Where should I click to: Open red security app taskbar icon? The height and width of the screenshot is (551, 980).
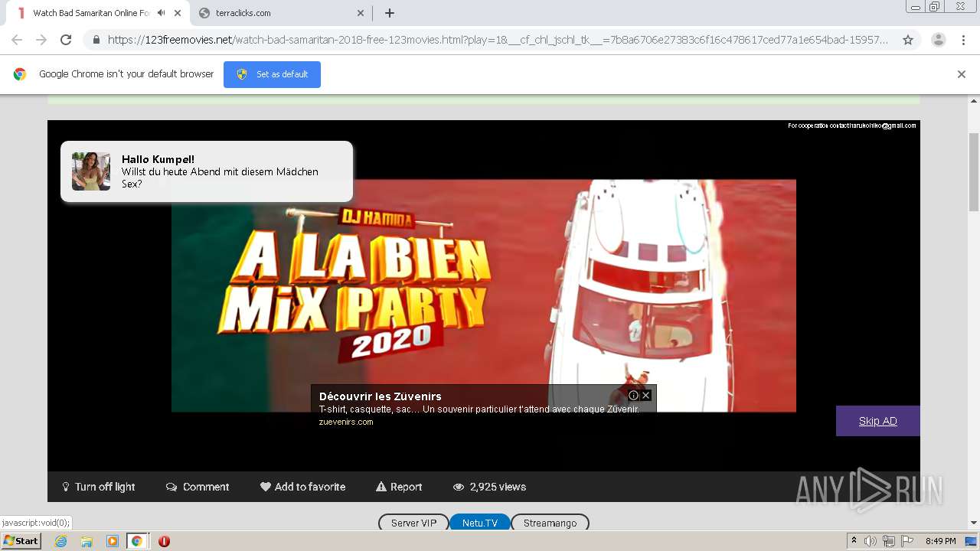point(164,541)
